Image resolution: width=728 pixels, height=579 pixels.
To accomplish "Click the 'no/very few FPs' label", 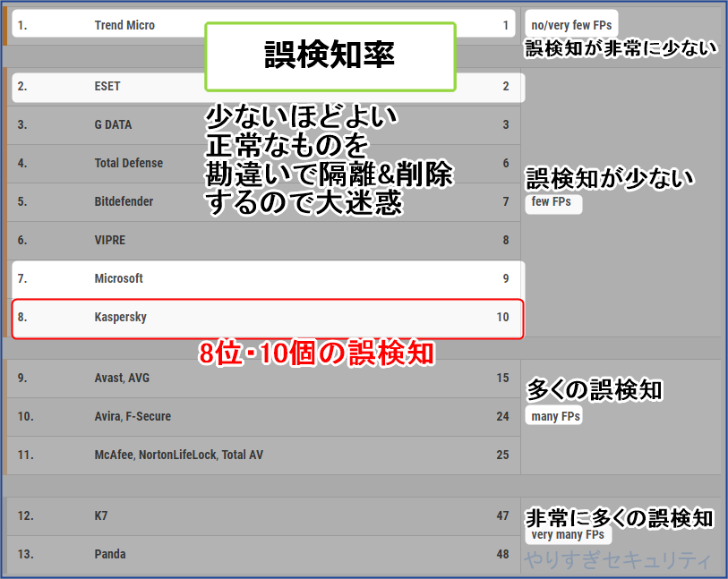I will (x=571, y=25).
